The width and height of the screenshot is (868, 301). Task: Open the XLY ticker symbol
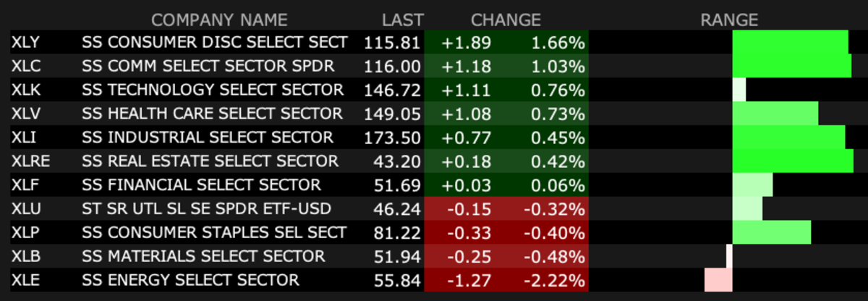pos(25,43)
